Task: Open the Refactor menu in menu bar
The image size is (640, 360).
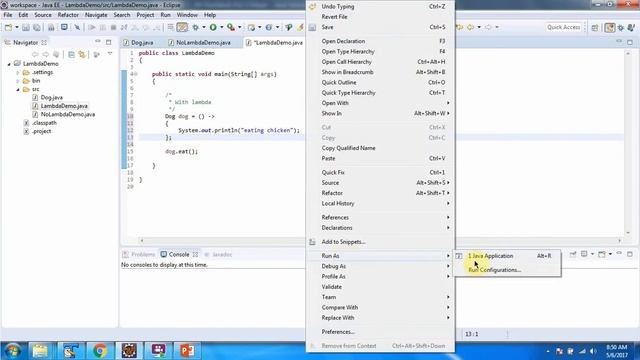Action: click(x=68, y=15)
